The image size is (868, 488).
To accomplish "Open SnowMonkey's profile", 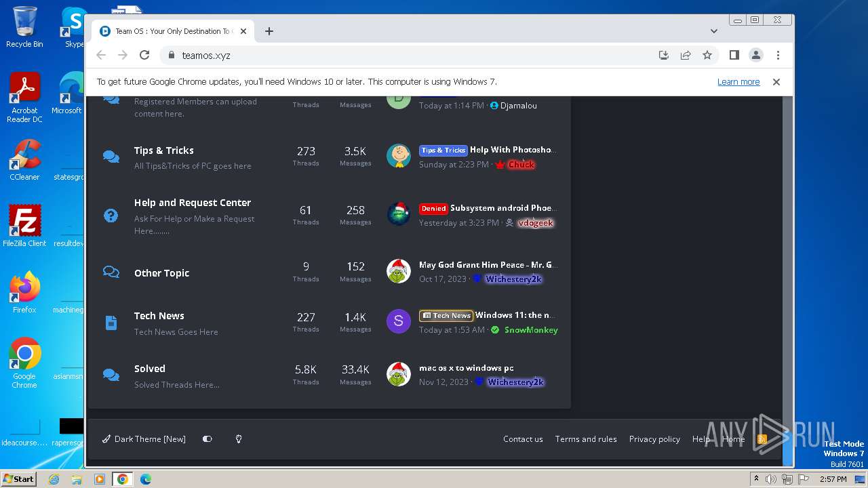I will click(531, 330).
